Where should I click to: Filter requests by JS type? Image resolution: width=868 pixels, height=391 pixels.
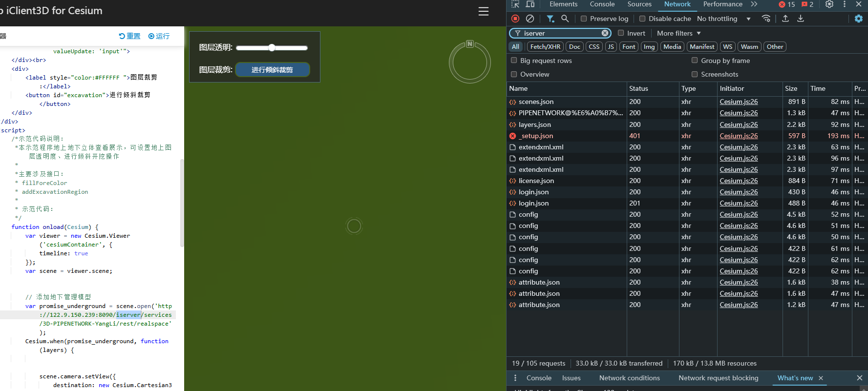coord(611,47)
